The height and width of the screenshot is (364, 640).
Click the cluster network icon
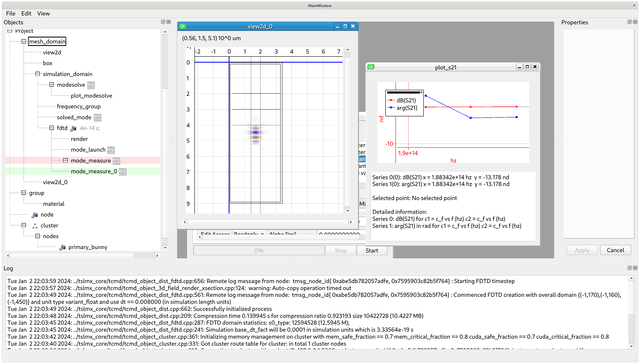(x=35, y=226)
